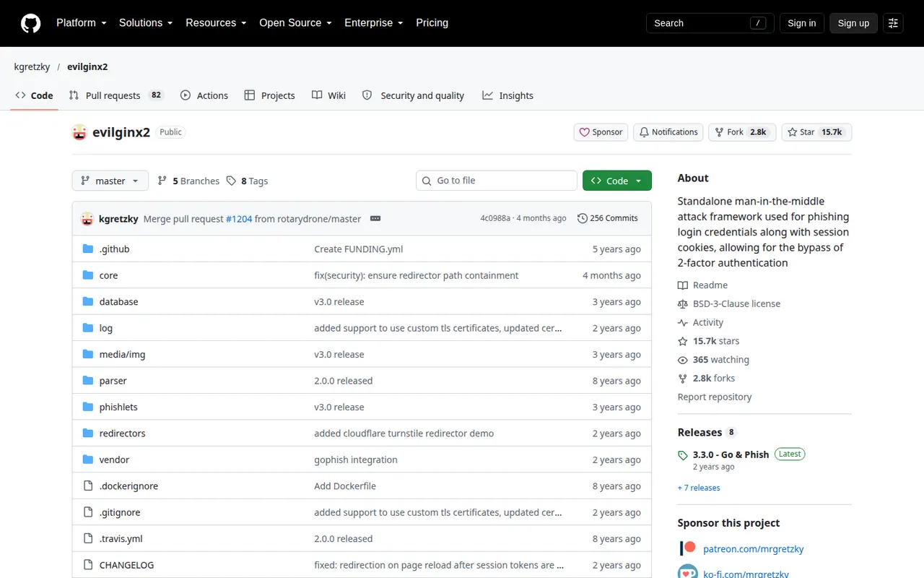Open the database folder

point(118,302)
